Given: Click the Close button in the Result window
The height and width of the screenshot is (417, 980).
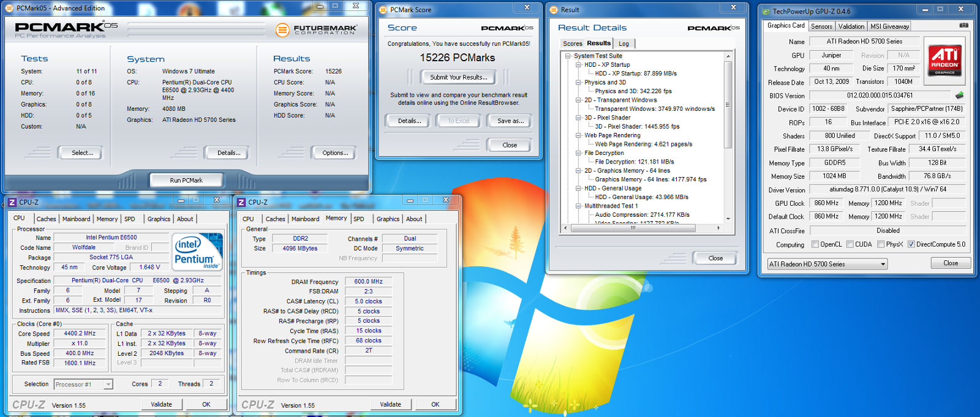Looking at the screenshot, I should pyautogui.click(x=715, y=258).
